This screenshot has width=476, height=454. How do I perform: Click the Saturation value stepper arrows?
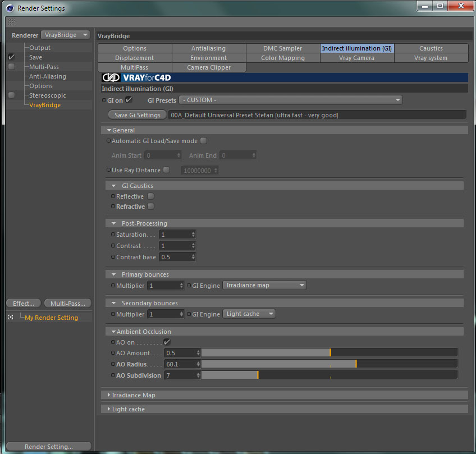(193, 235)
